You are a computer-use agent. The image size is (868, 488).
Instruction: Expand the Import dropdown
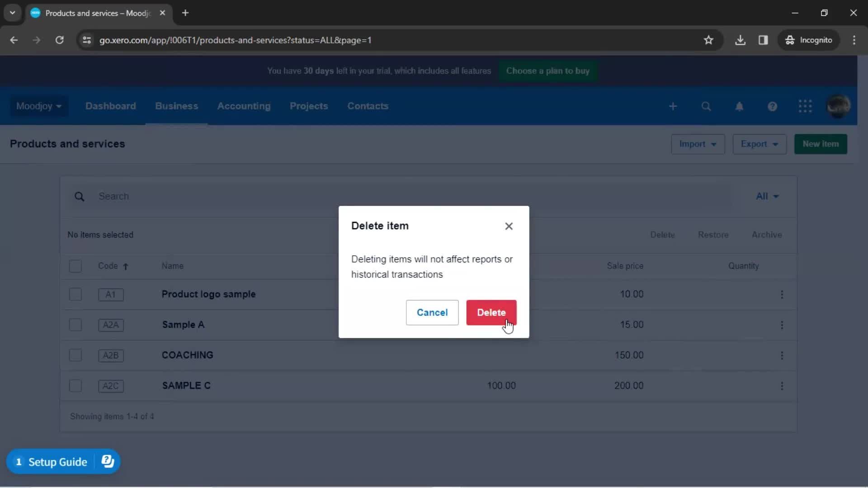click(x=698, y=144)
